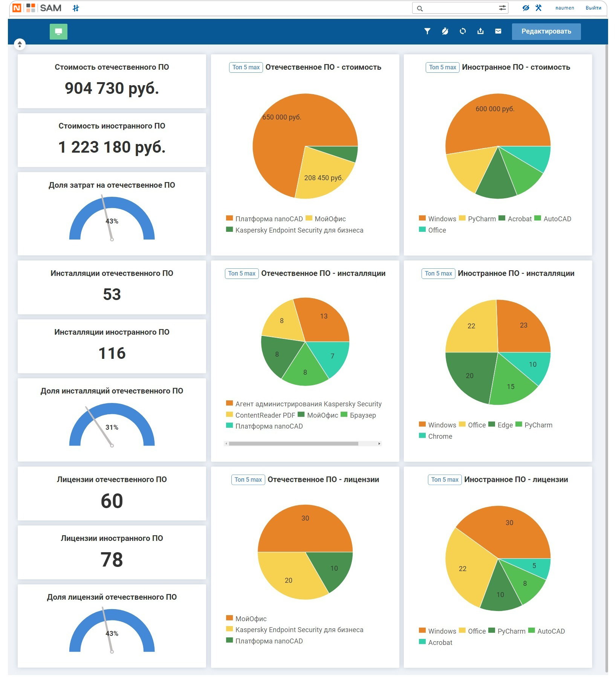Click the Редактировать button
Screen dimensions: 616x683
click(x=546, y=32)
